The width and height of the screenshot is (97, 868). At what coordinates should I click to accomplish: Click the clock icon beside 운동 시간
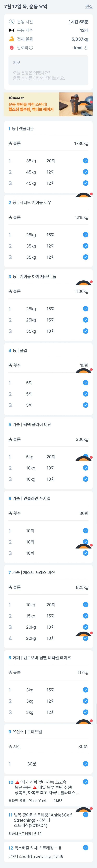tap(12, 22)
